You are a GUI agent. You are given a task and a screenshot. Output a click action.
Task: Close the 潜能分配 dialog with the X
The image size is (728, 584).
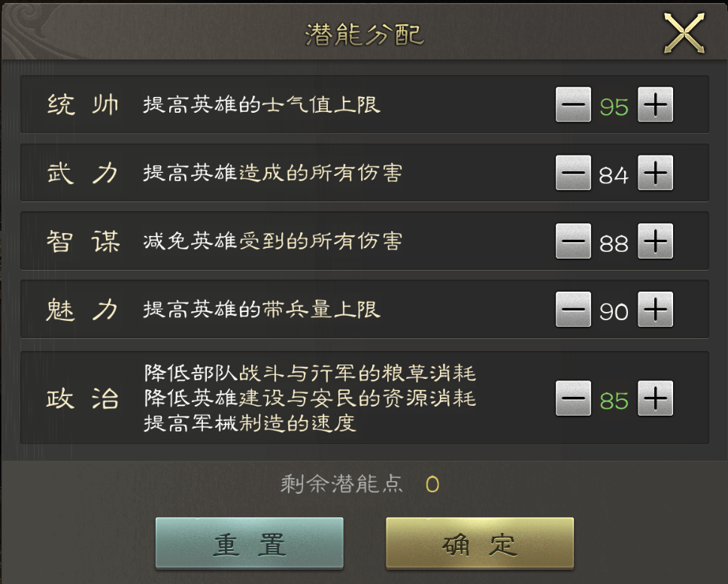pyautogui.click(x=684, y=32)
